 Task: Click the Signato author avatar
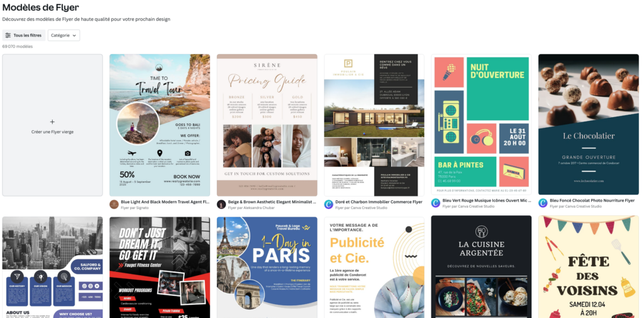coord(114,205)
